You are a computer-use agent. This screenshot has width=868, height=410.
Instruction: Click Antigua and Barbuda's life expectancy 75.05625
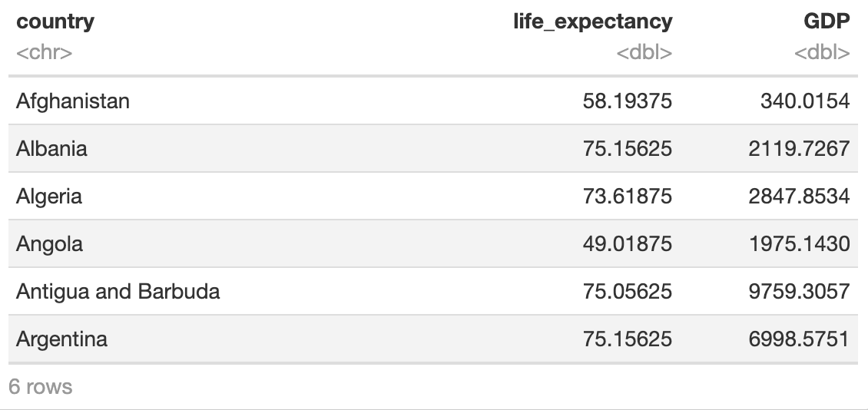627,291
